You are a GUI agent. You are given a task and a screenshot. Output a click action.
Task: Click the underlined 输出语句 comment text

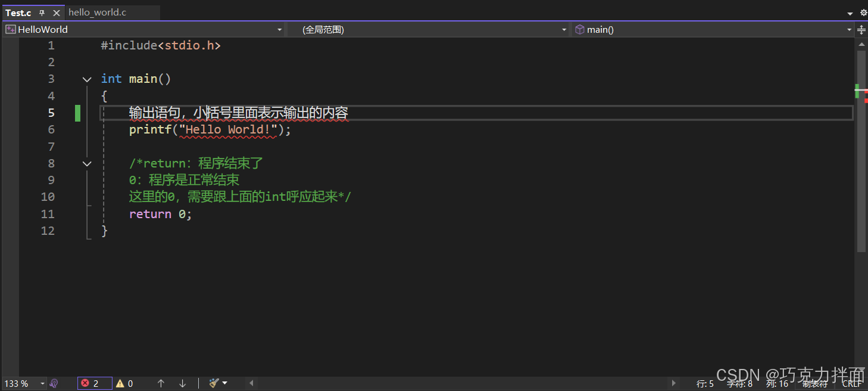[x=239, y=113]
